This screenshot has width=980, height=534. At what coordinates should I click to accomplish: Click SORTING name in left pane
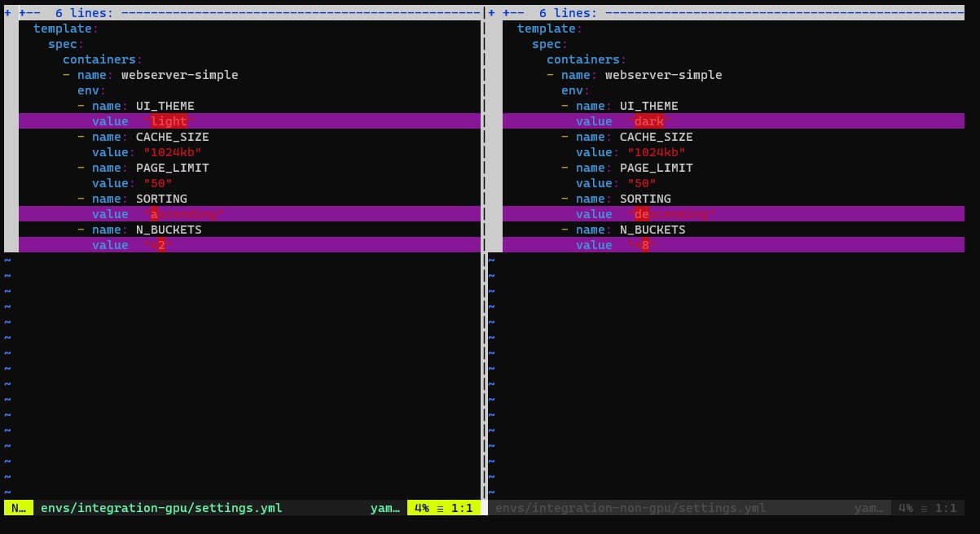(161, 199)
